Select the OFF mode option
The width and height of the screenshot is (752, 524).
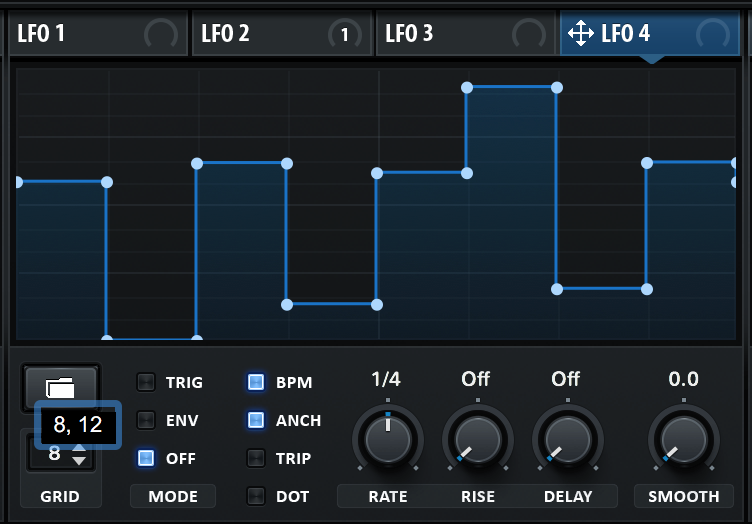coord(147,458)
